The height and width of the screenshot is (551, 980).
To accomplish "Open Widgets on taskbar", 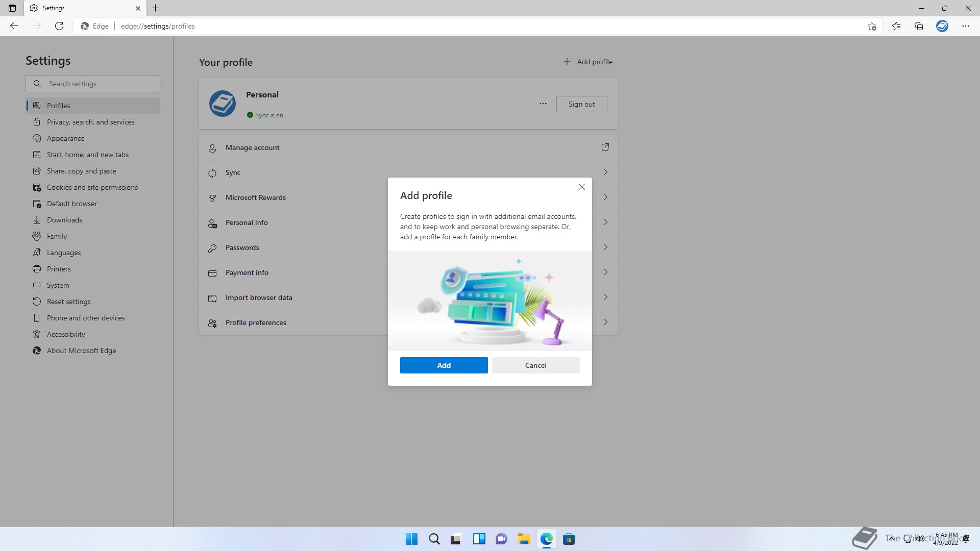I will pos(479,539).
